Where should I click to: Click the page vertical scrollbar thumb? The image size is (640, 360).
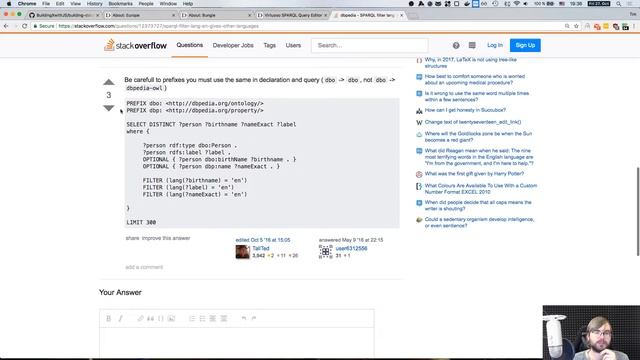638,211
